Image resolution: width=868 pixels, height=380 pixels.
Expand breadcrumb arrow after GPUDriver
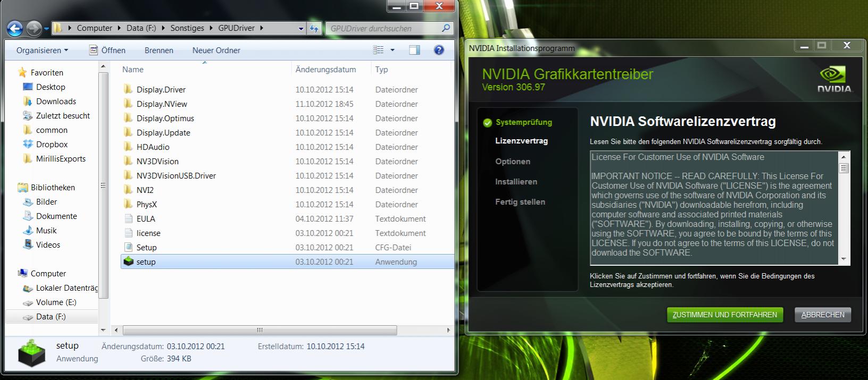[262, 28]
